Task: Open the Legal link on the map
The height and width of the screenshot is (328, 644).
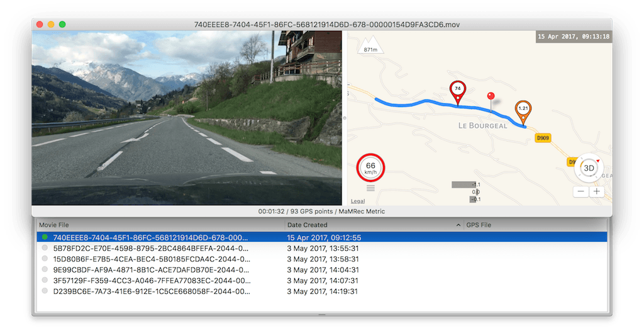Action: (358, 201)
